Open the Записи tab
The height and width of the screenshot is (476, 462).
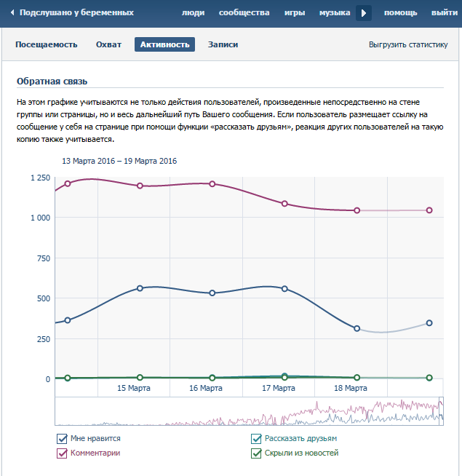pos(223,44)
